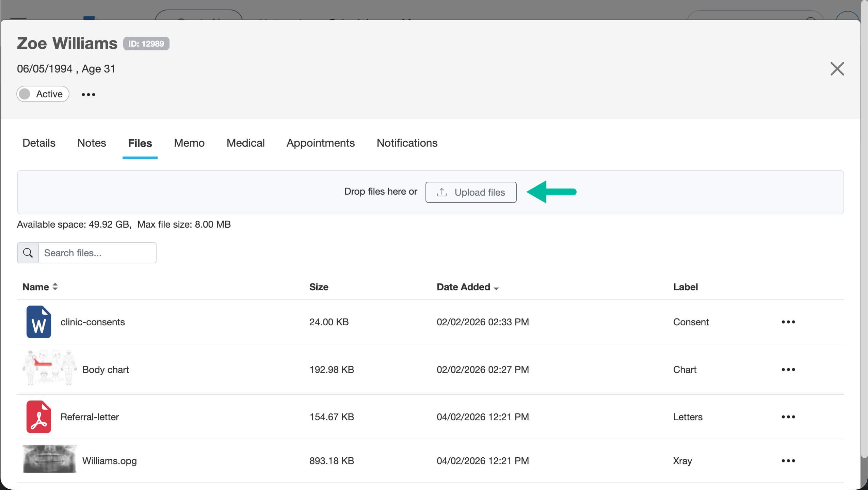Open the actions menu for Williams.opg
Viewport: 868px width, 490px height.
(788, 460)
